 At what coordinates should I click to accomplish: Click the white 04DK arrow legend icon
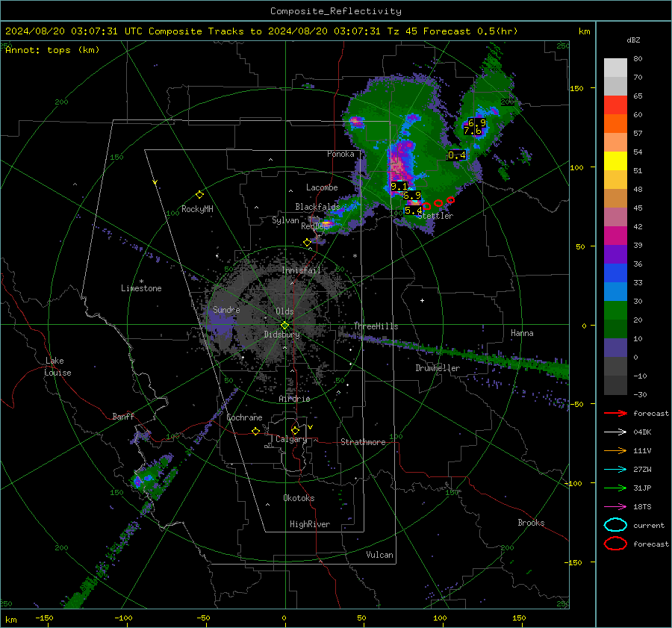(x=615, y=432)
